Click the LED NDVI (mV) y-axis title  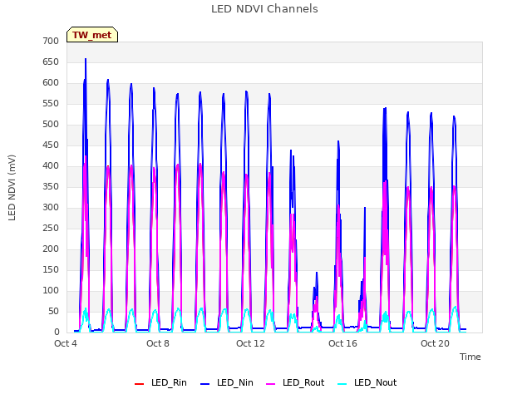[x=12, y=188]
